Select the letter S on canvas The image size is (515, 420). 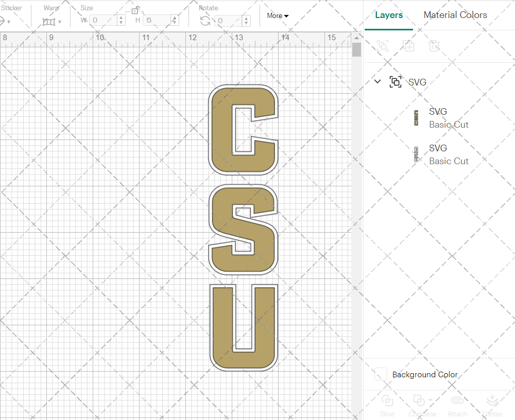tap(244, 230)
